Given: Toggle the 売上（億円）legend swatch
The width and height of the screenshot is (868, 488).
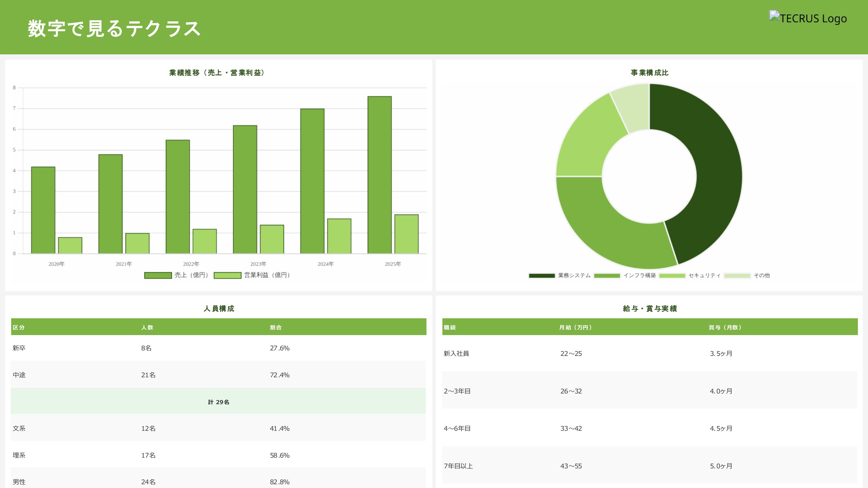Looking at the screenshot, I should point(158,275).
